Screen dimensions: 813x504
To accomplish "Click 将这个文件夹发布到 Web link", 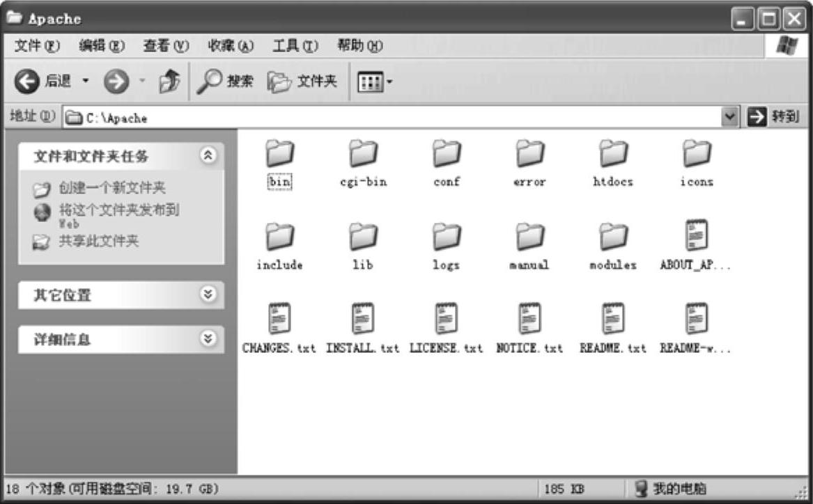I will tap(119, 216).
